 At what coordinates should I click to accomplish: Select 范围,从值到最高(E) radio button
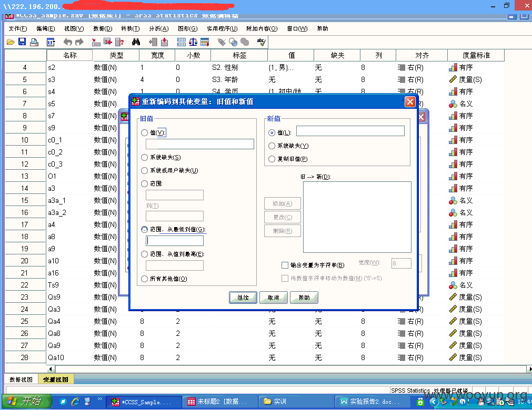coord(144,254)
